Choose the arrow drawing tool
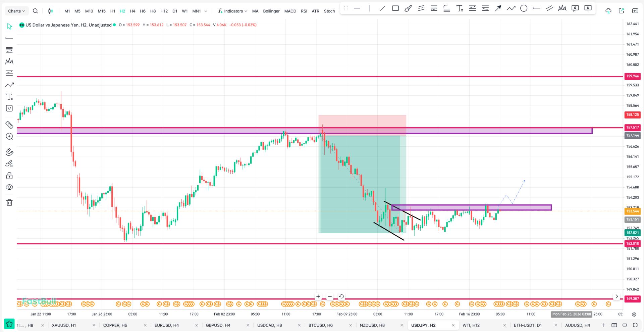 (x=498, y=8)
